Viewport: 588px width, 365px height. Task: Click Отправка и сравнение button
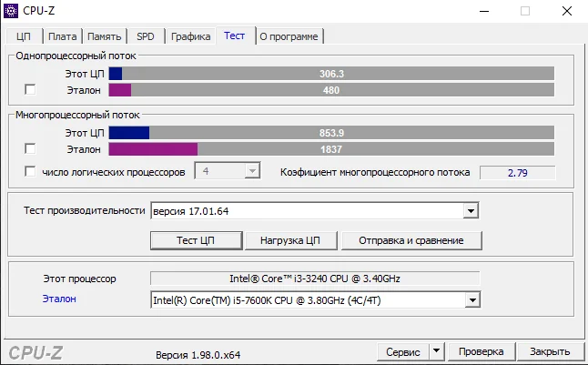pyautogui.click(x=411, y=240)
